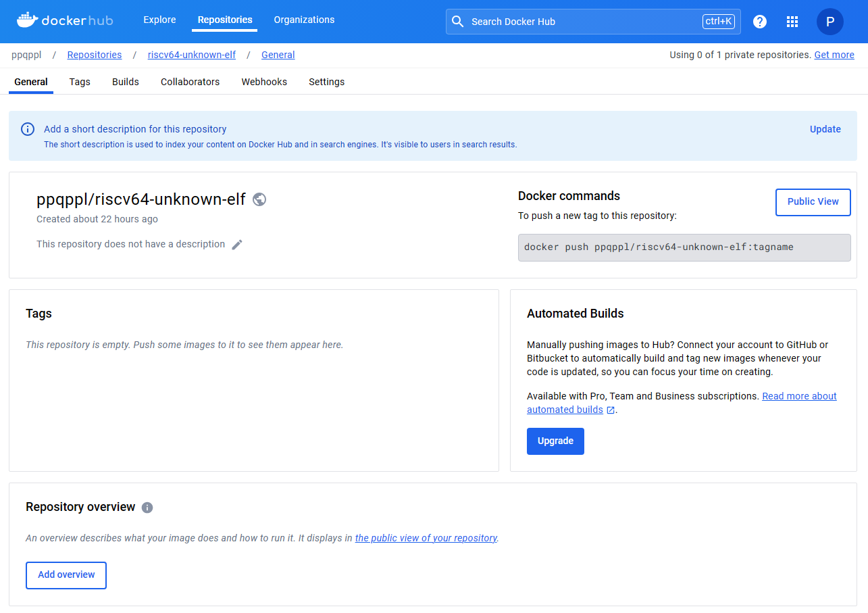
Task: Open the Settings tab
Action: [x=327, y=82]
